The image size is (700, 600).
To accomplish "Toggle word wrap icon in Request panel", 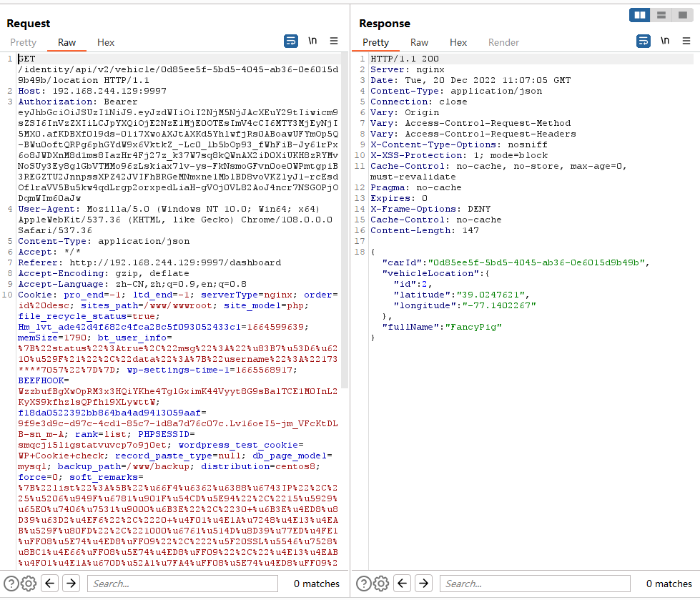I will [291, 41].
